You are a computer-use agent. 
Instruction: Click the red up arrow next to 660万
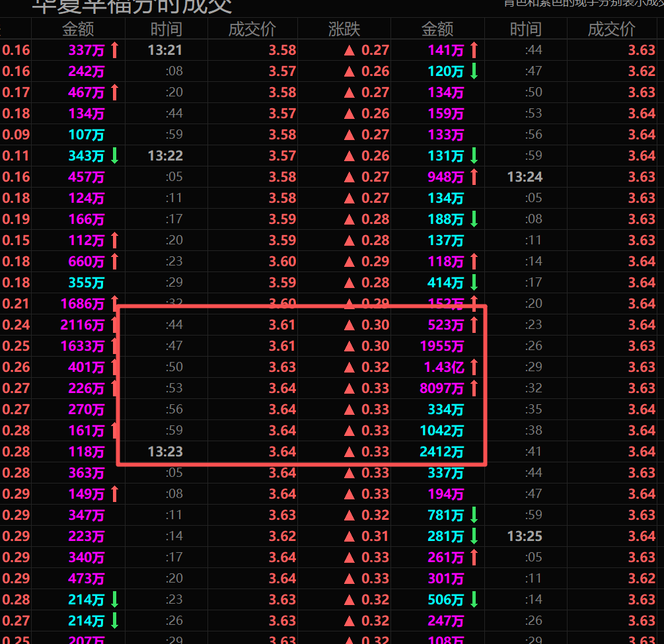pyautogui.click(x=114, y=262)
